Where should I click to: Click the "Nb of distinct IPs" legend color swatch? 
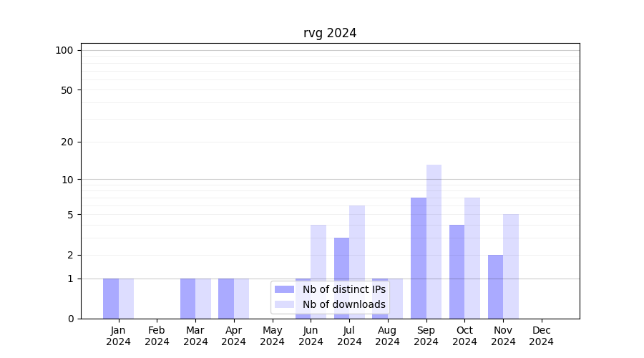tap(284, 289)
